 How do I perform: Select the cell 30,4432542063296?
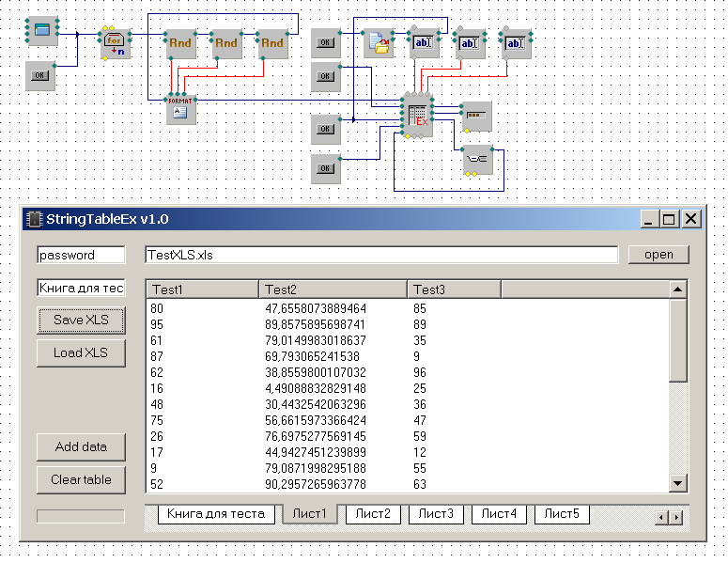[316, 404]
